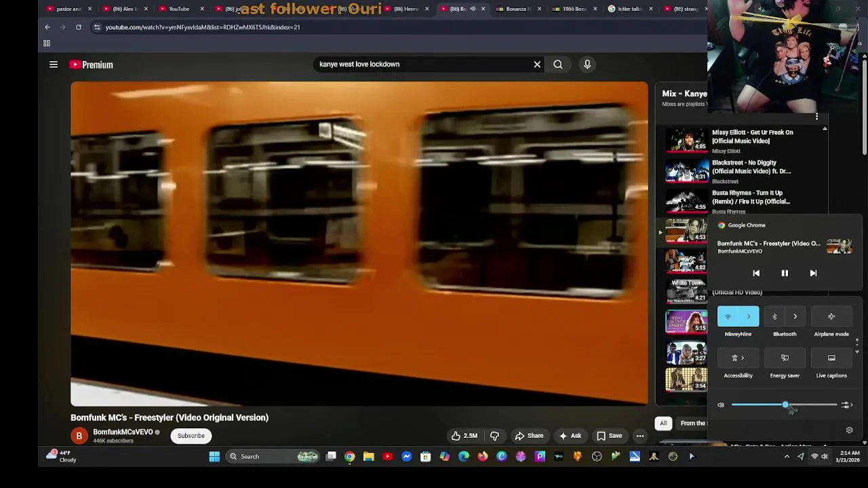Viewport: 868px width, 488px height.
Task: Open the mix playlist options three-dot menu
Action: click(816, 117)
